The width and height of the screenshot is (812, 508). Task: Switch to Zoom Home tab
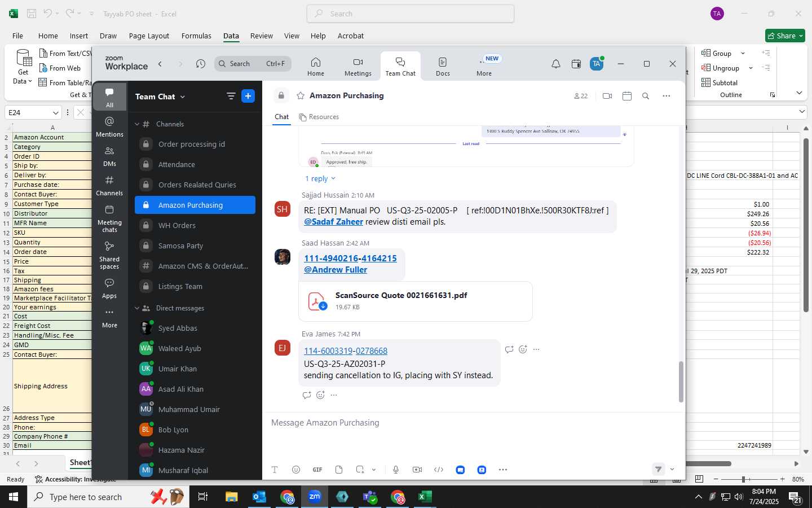click(x=316, y=67)
